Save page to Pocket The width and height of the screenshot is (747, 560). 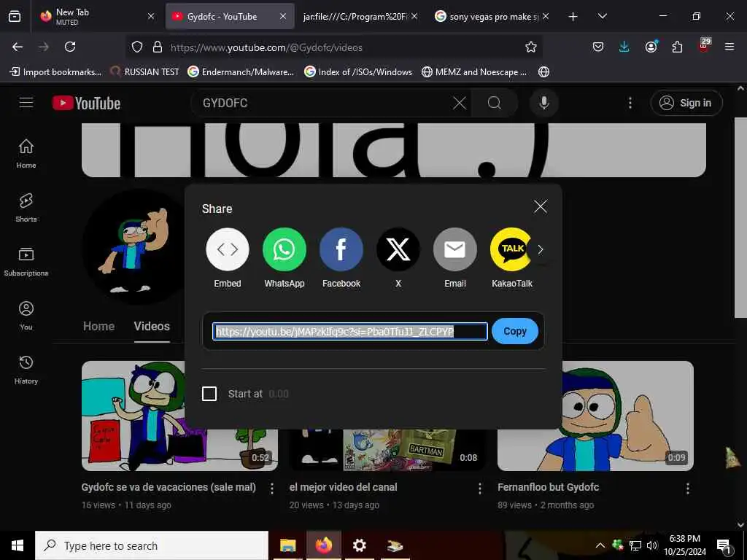click(x=598, y=47)
